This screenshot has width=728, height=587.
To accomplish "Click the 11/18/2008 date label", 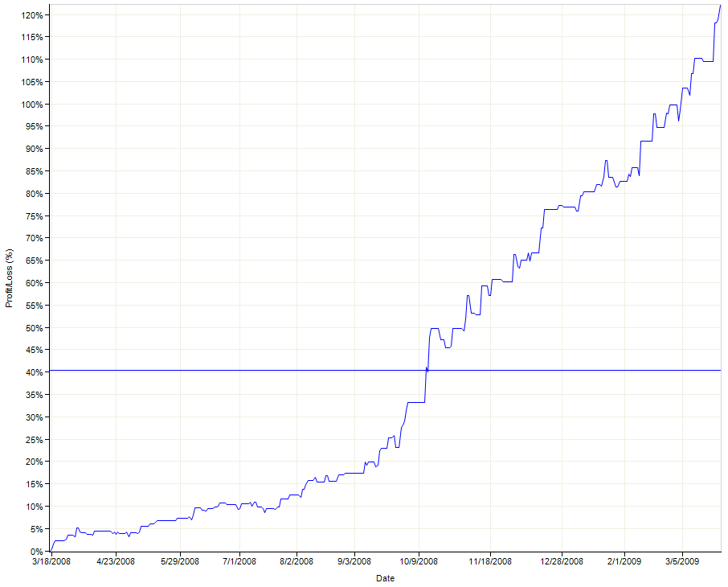I will [x=490, y=561].
